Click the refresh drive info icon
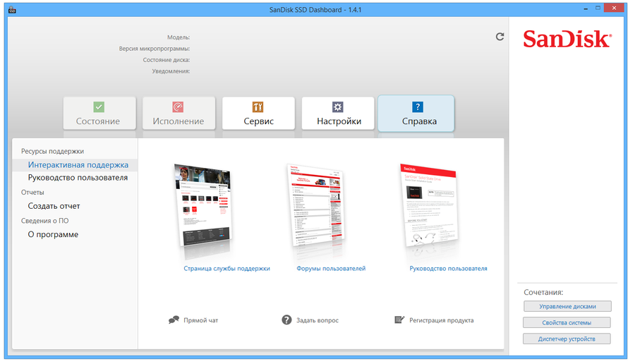 point(500,37)
